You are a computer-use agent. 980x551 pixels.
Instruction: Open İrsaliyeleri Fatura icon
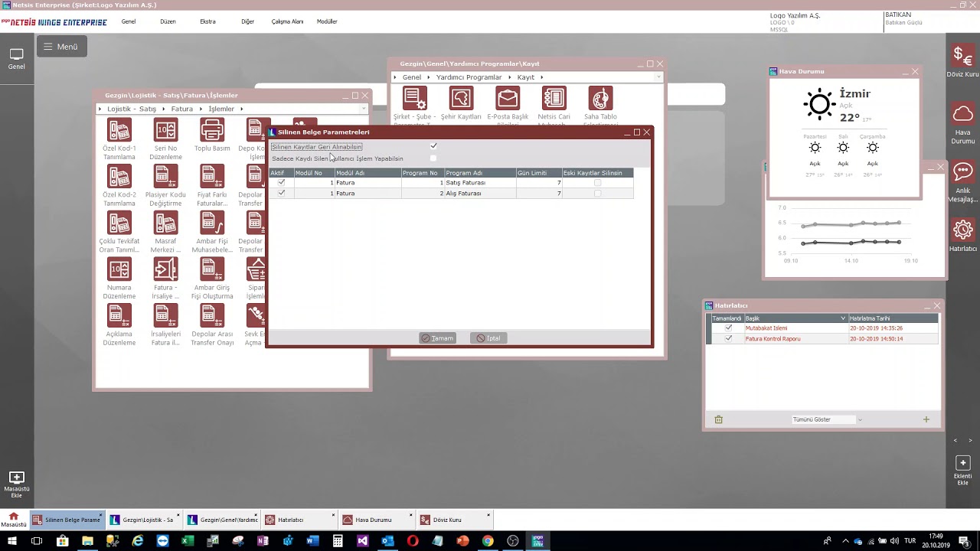pos(165,315)
